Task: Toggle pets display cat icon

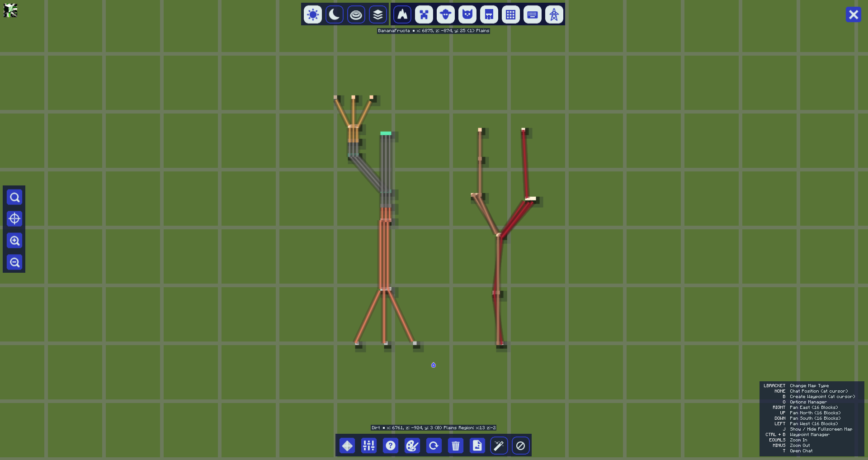Action: [x=467, y=14]
